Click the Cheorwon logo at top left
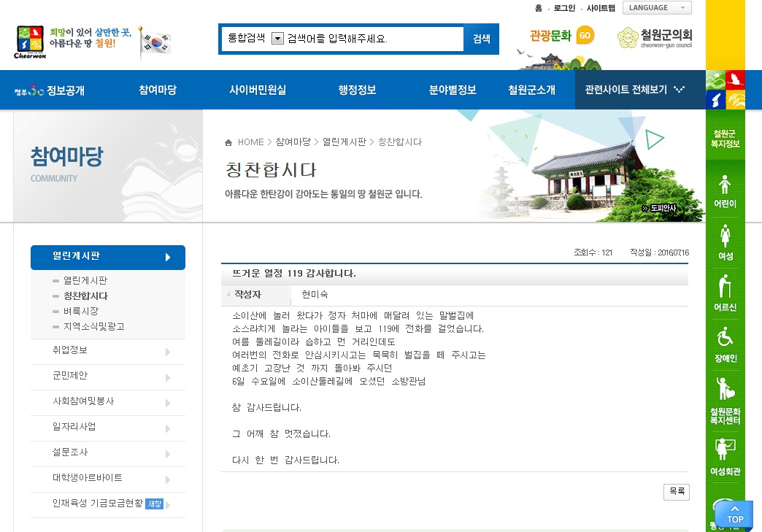This screenshot has width=762, height=532. click(x=30, y=42)
